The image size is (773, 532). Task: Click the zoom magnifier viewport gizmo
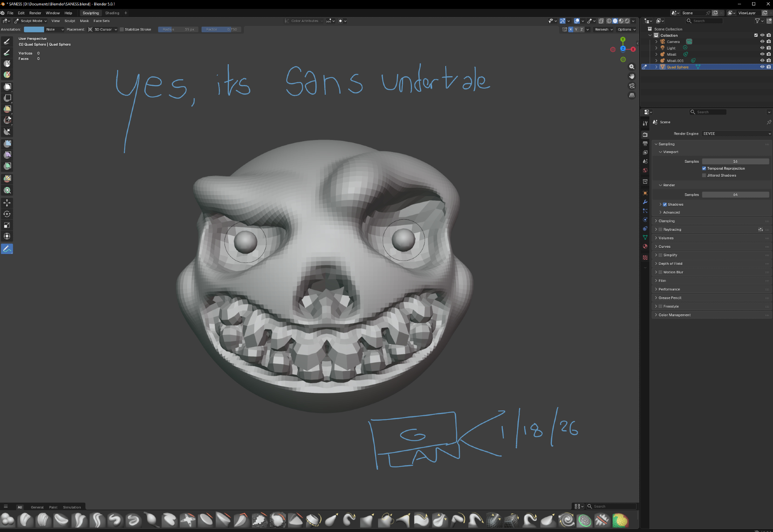click(x=632, y=67)
